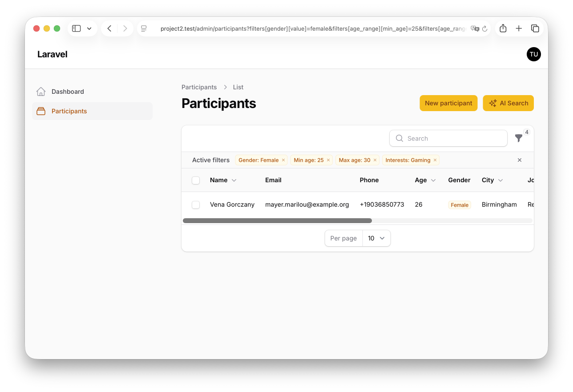Remove the Min age: 25 filter
Image resolution: width=573 pixels, height=392 pixels.
pyautogui.click(x=328, y=160)
